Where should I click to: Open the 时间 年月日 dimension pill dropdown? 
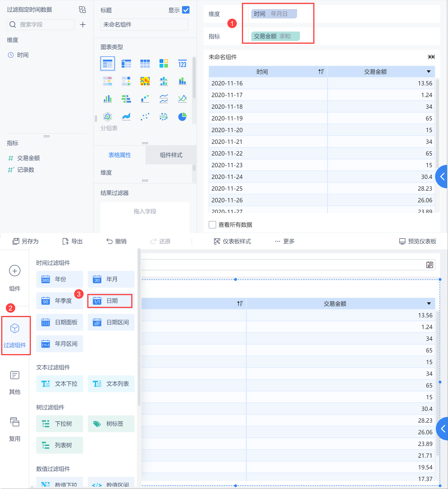[274, 14]
